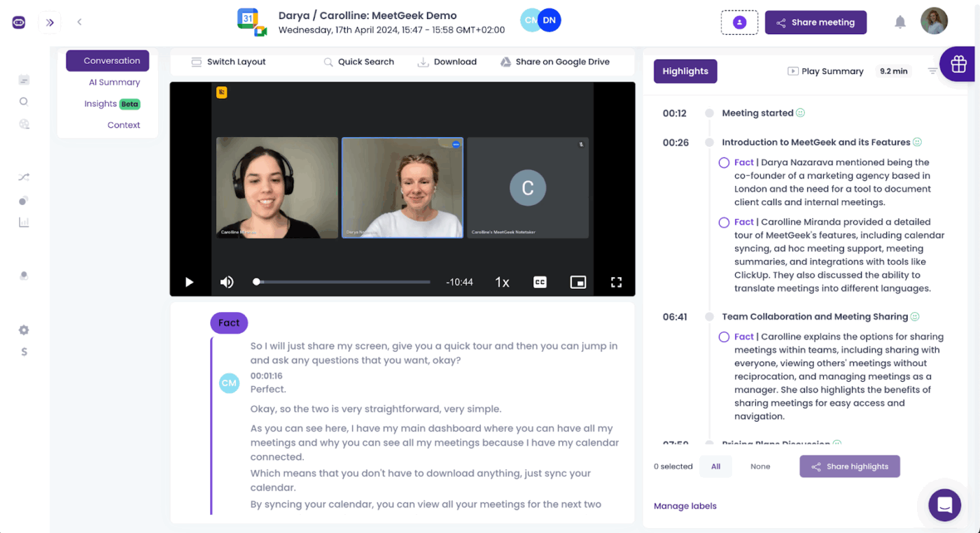Select the Darya Nazarava fact highlight circle

[724, 163]
